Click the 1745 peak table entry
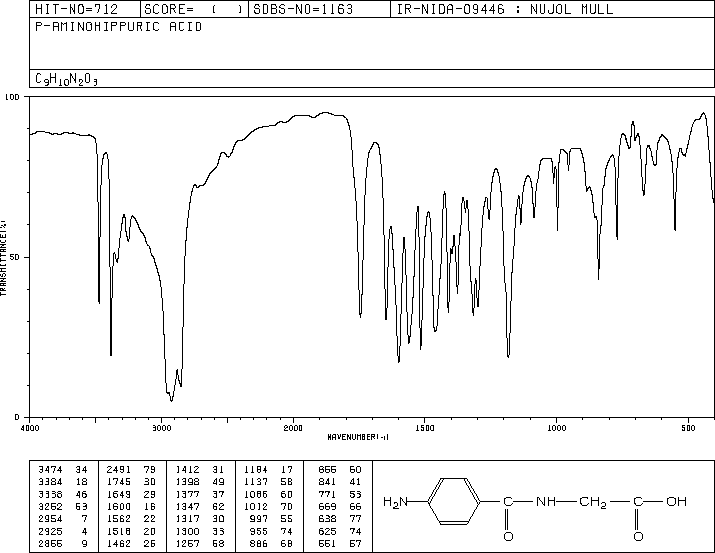The height and width of the screenshot is (553, 715). tap(131, 482)
